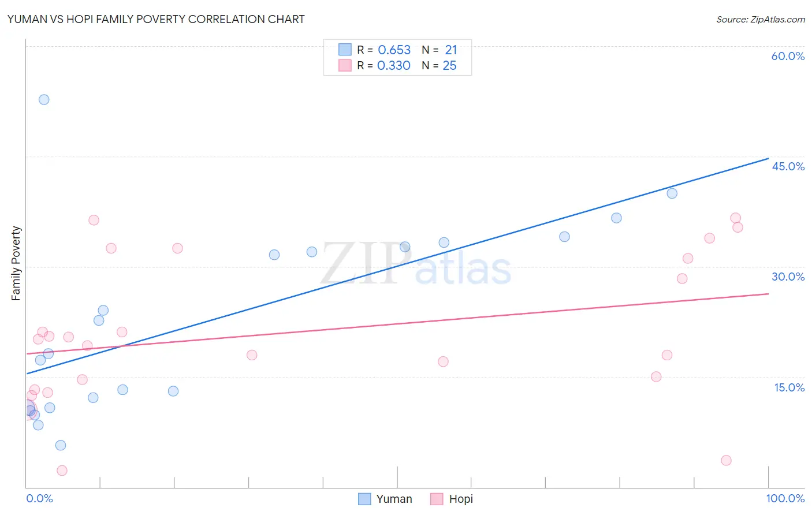Click the pink swatch beside R = 0.330
This screenshot has height=515, width=812.
click(345, 65)
